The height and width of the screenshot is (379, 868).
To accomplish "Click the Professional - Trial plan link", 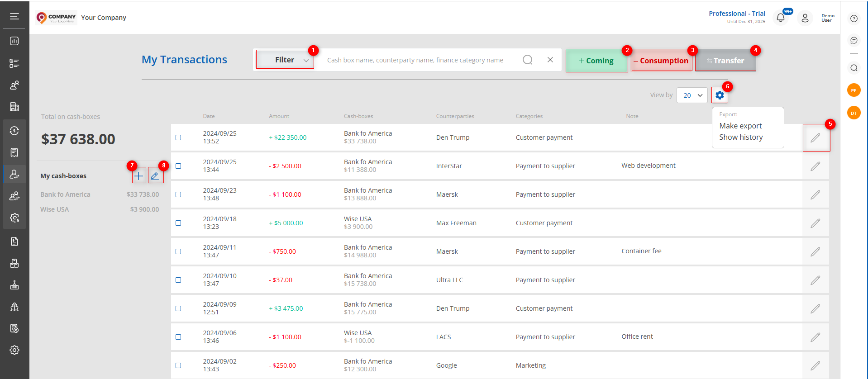I will click(x=737, y=14).
